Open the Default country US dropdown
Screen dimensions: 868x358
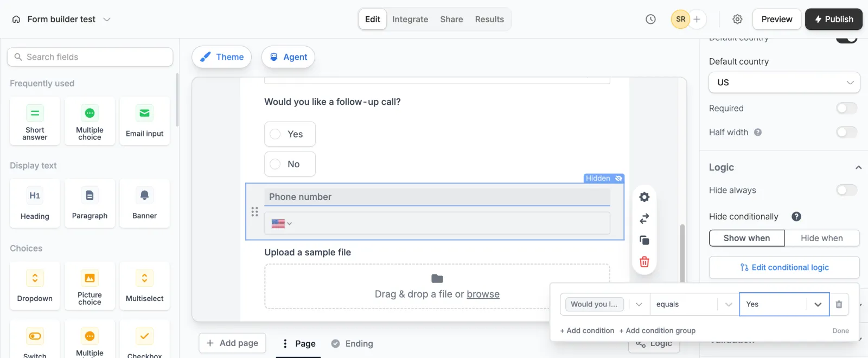784,83
